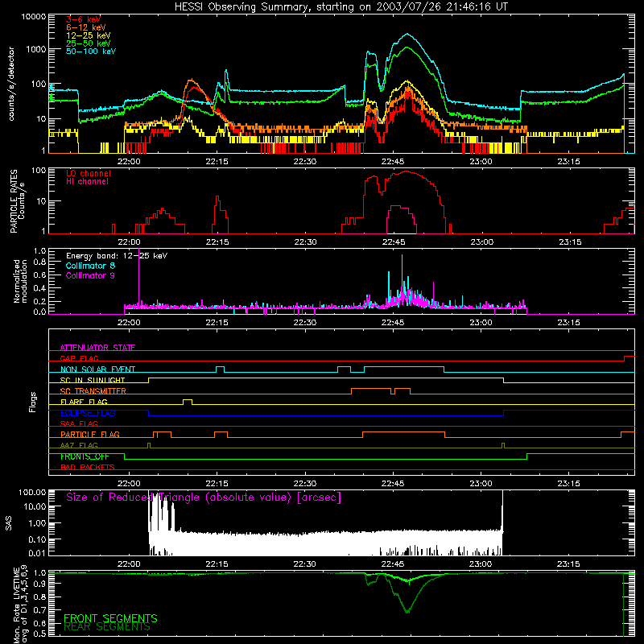This screenshot has height=644, width=644.
Task: Click the FRONTS OFF flag label
Action: tap(85, 456)
